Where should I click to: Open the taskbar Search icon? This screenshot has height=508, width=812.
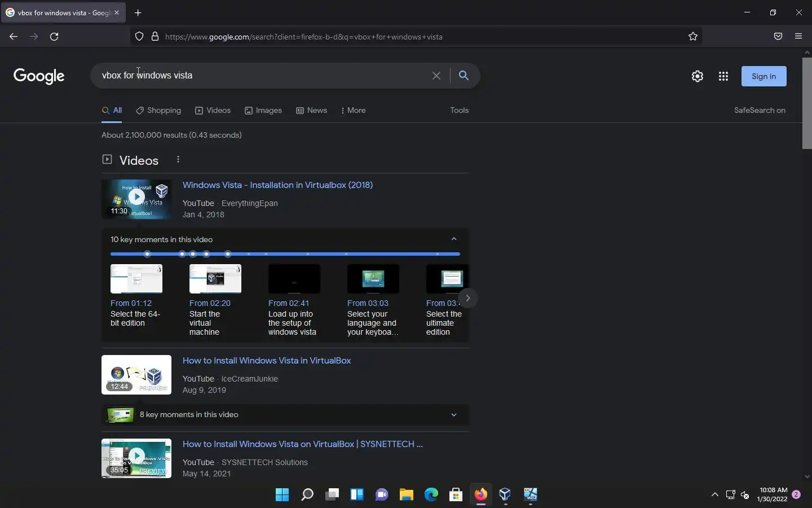click(x=307, y=495)
